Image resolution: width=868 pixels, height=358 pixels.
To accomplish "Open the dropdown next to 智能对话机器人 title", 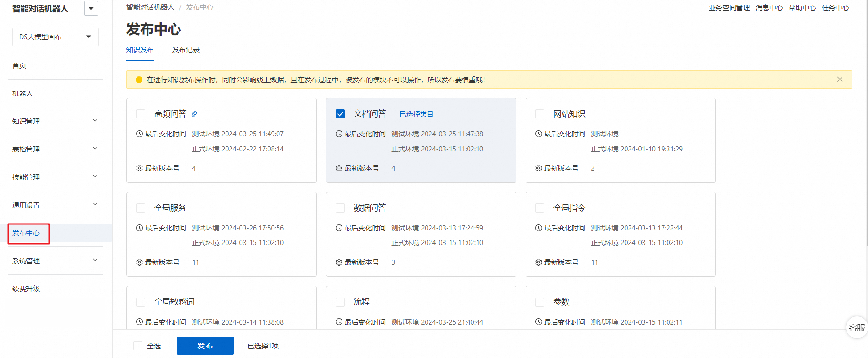I will (91, 8).
